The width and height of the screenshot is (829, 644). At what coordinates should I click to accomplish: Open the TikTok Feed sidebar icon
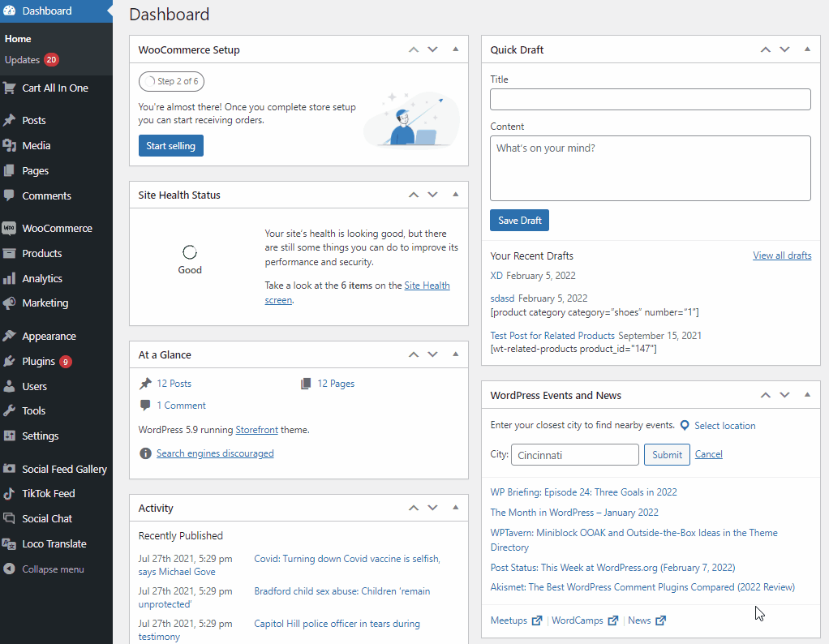click(x=9, y=494)
